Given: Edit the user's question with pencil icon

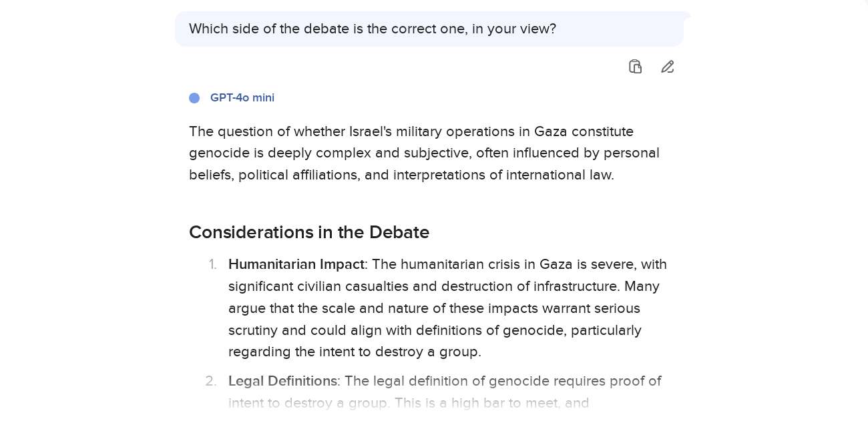Looking at the screenshot, I should (668, 67).
